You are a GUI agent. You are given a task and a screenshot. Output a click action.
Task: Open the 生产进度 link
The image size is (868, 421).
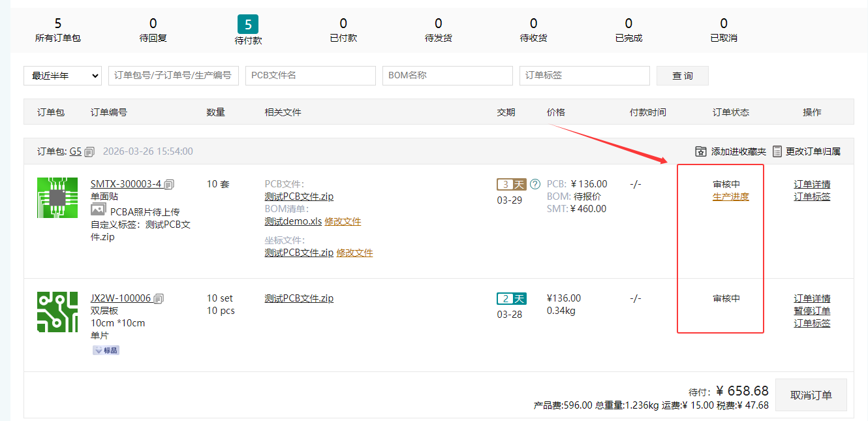730,196
